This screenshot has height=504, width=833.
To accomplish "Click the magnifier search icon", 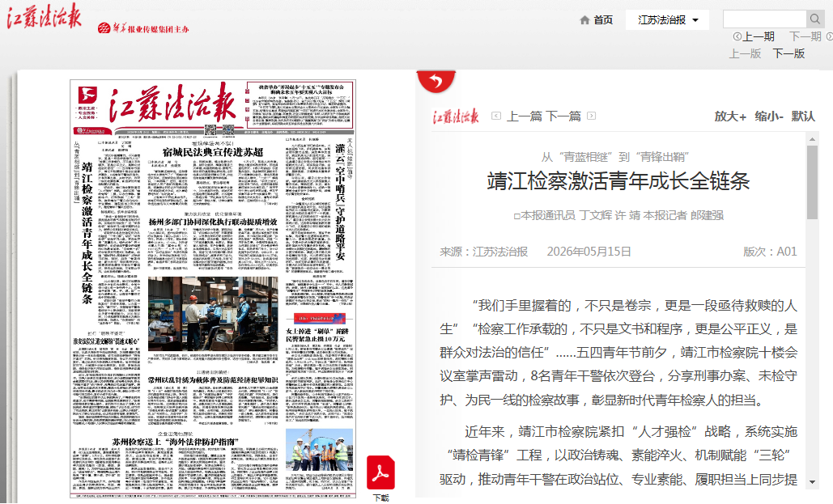I will click(x=815, y=19).
